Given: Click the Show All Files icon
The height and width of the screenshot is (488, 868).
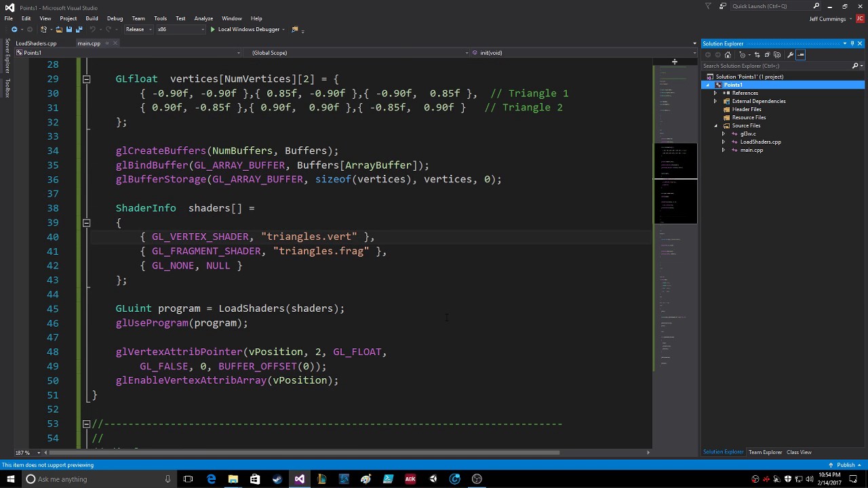Looking at the screenshot, I should pyautogui.click(x=777, y=55).
